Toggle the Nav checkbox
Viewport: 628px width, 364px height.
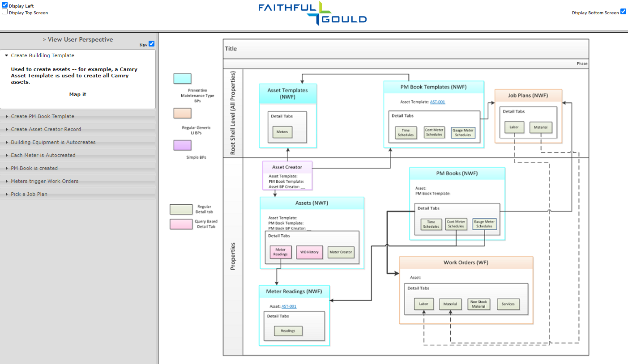pyautogui.click(x=151, y=44)
